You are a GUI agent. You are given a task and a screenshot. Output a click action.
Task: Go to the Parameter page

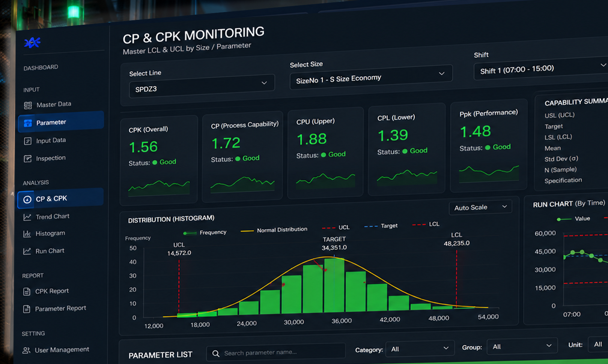pyautogui.click(x=61, y=122)
